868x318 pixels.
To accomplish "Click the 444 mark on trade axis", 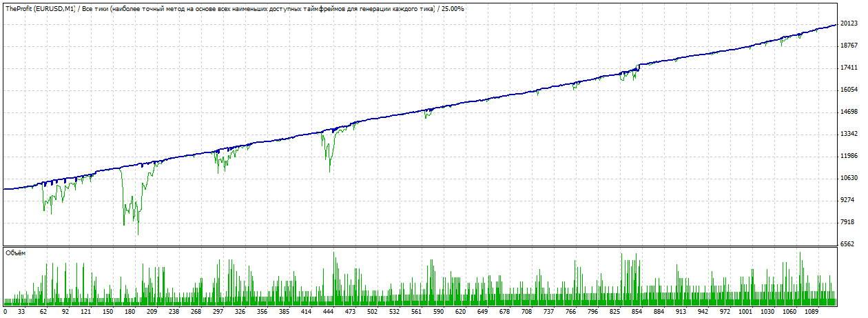I will (307, 312).
